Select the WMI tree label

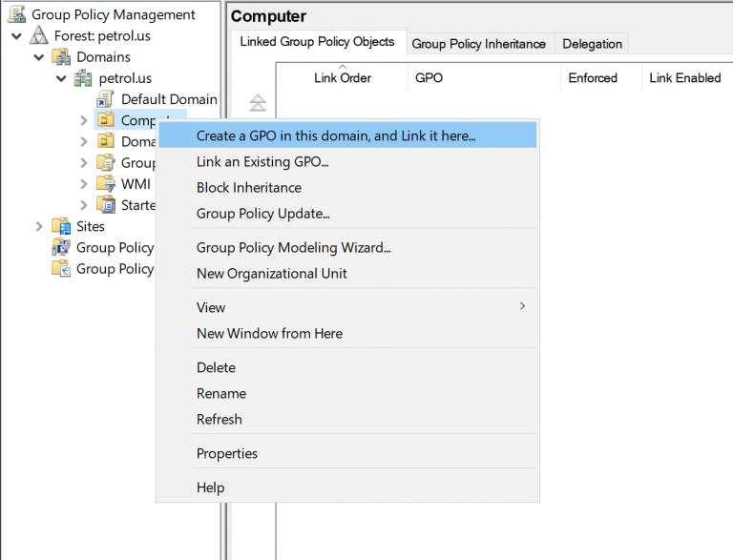pyautogui.click(x=136, y=184)
